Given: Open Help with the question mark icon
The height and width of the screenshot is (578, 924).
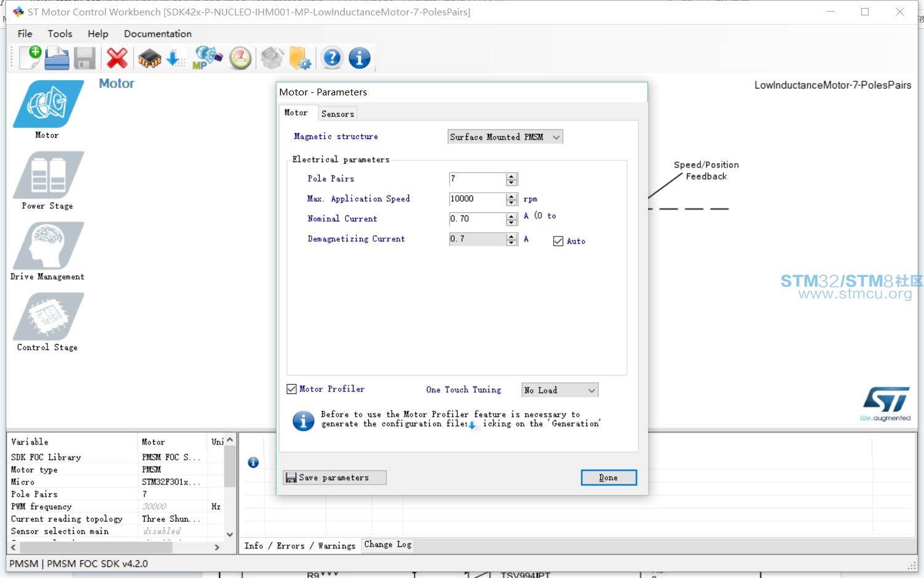Looking at the screenshot, I should point(332,58).
